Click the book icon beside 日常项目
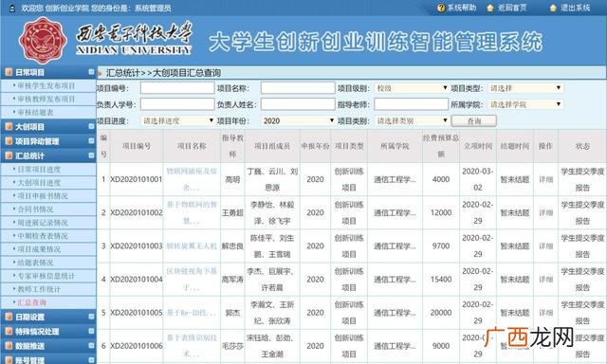The width and height of the screenshot is (607, 364). tap(9, 72)
